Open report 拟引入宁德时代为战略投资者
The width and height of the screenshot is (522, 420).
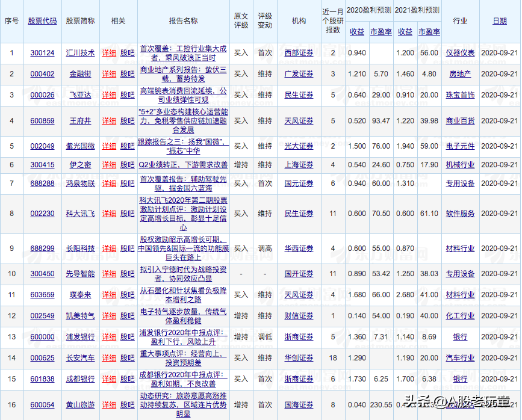pos(183,274)
